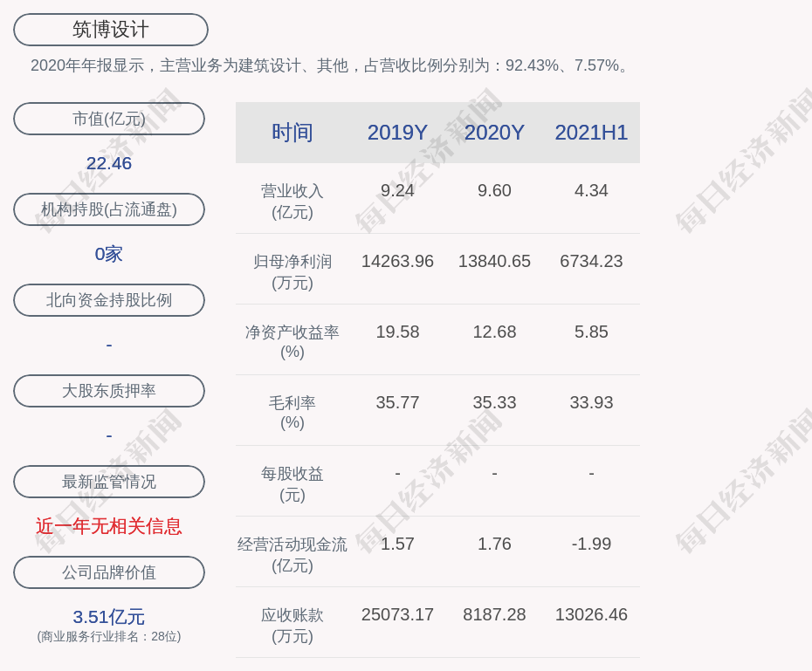Screen dimensions: 812x671
Task: Select the 北向资金持股比例 label pill
Action: (x=109, y=300)
